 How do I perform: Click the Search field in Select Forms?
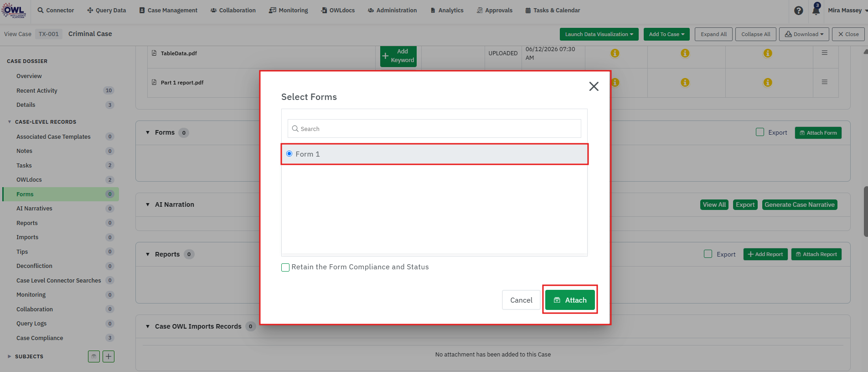[x=434, y=129]
